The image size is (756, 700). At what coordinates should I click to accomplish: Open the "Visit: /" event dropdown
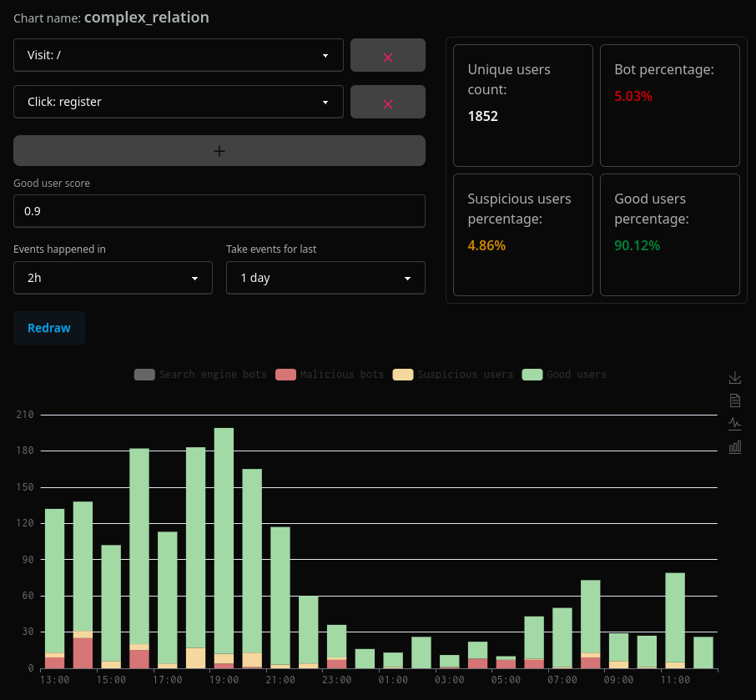pyautogui.click(x=179, y=55)
